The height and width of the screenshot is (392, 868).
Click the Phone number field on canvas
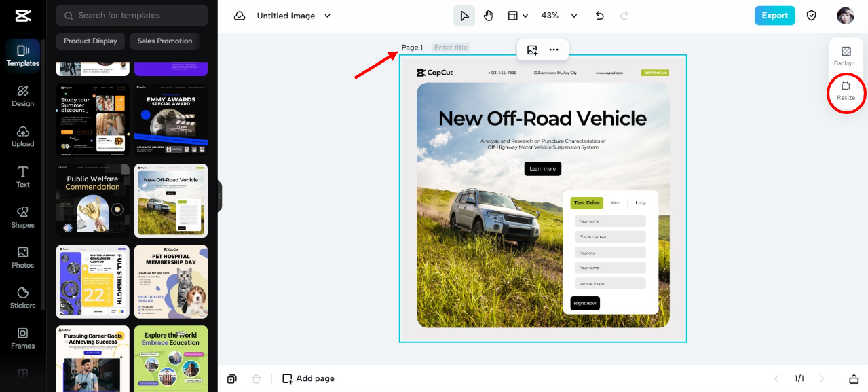tap(611, 236)
